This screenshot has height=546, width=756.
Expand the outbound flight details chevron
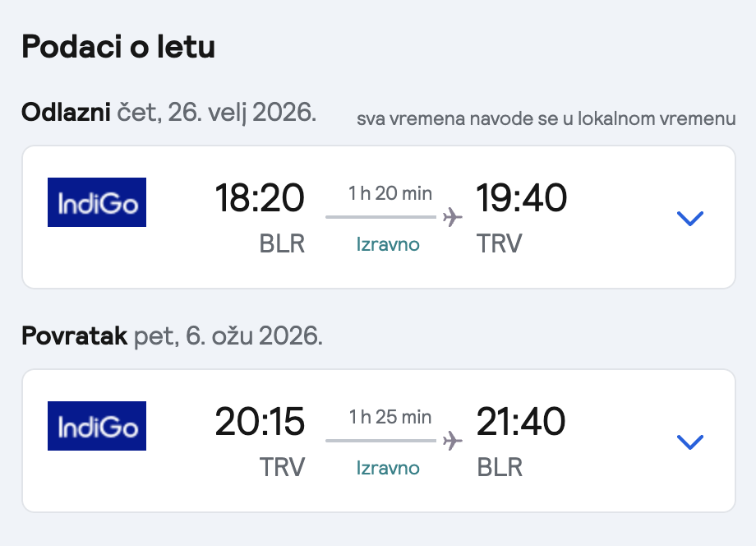coord(689,218)
